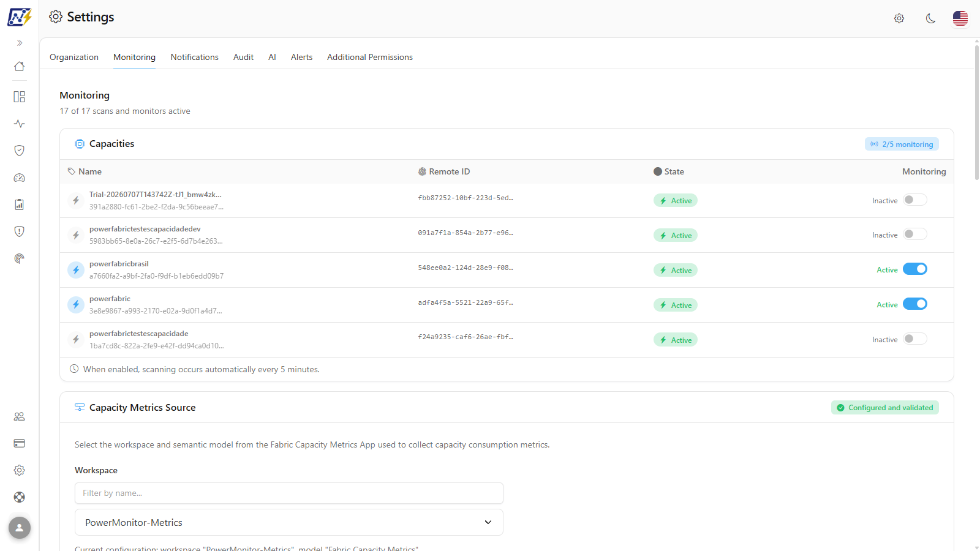980x551 pixels.
Task: Click the Remote ID fbb87252-10bf-223d-5ed…
Action: pos(466,198)
